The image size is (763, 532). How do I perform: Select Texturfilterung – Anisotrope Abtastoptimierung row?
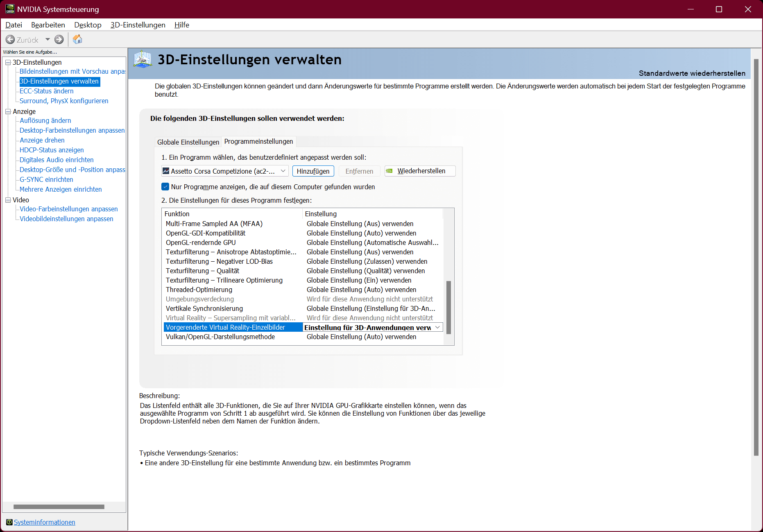tap(303, 252)
